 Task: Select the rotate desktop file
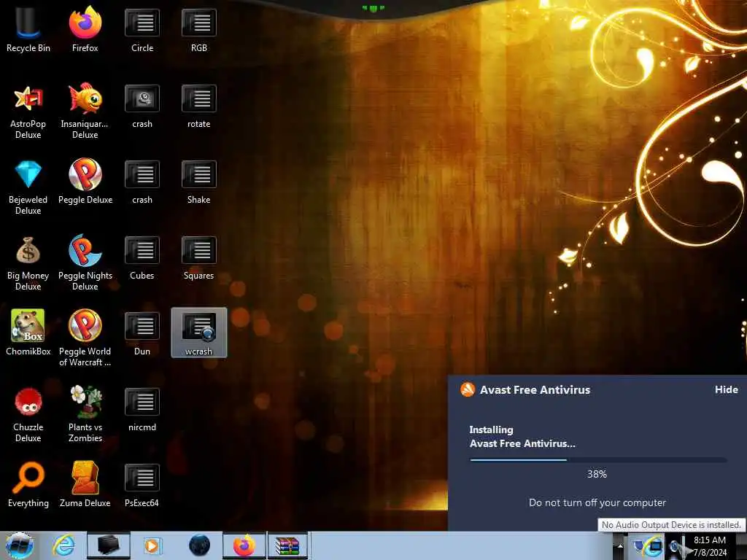(x=198, y=106)
